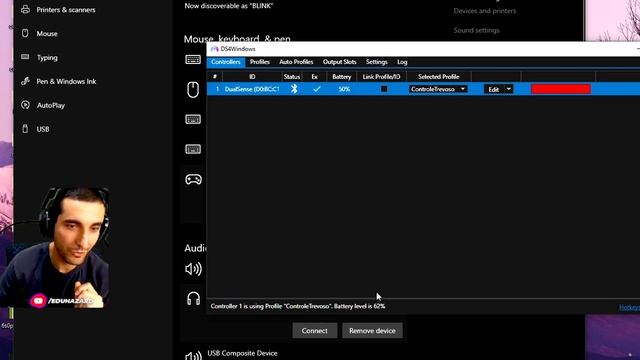Screen dimensions: 640x360
Task: Click status bar text about Controller 1 profile
Action: point(298,306)
